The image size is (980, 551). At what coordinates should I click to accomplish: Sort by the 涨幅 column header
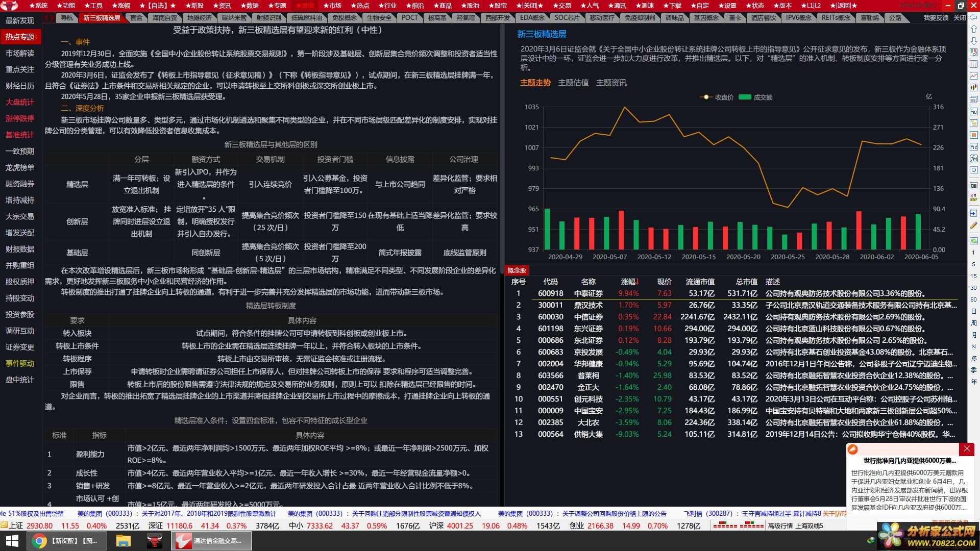[630, 282]
